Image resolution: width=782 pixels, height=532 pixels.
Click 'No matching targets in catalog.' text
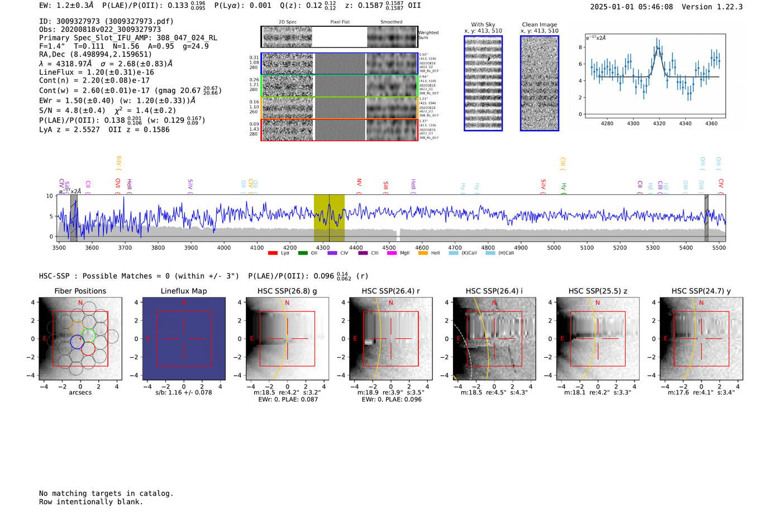pyautogui.click(x=106, y=493)
